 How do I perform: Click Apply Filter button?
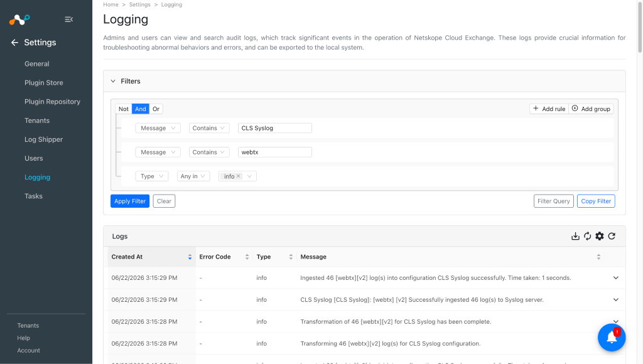(x=130, y=201)
